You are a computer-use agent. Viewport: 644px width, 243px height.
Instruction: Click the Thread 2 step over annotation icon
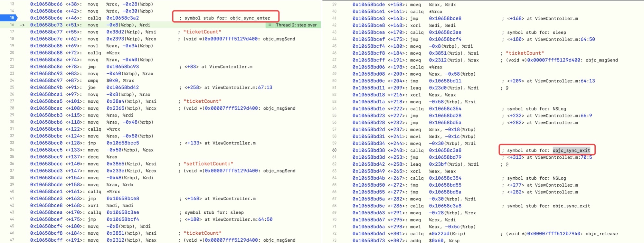point(270,25)
